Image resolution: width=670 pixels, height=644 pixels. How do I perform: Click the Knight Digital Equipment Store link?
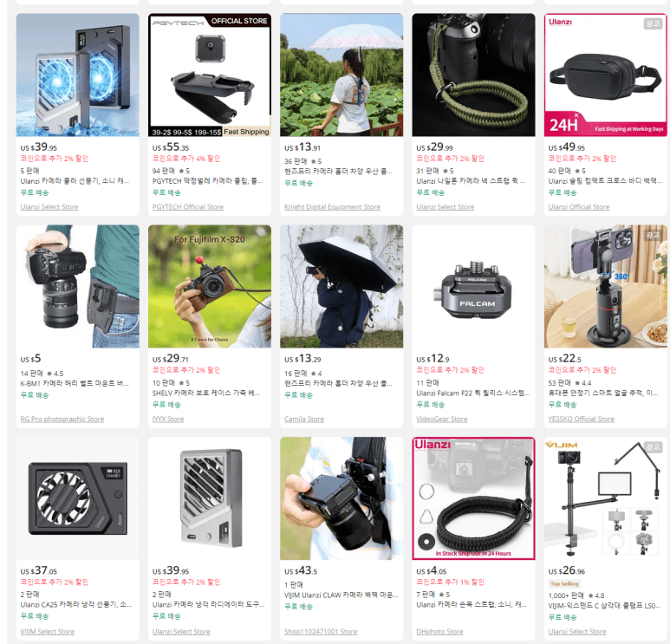[x=332, y=207]
